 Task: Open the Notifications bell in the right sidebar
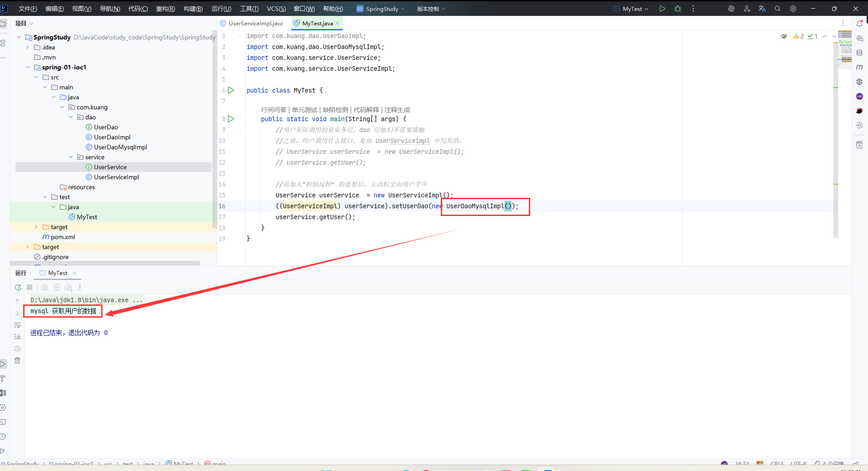click(x=859, y=24)
